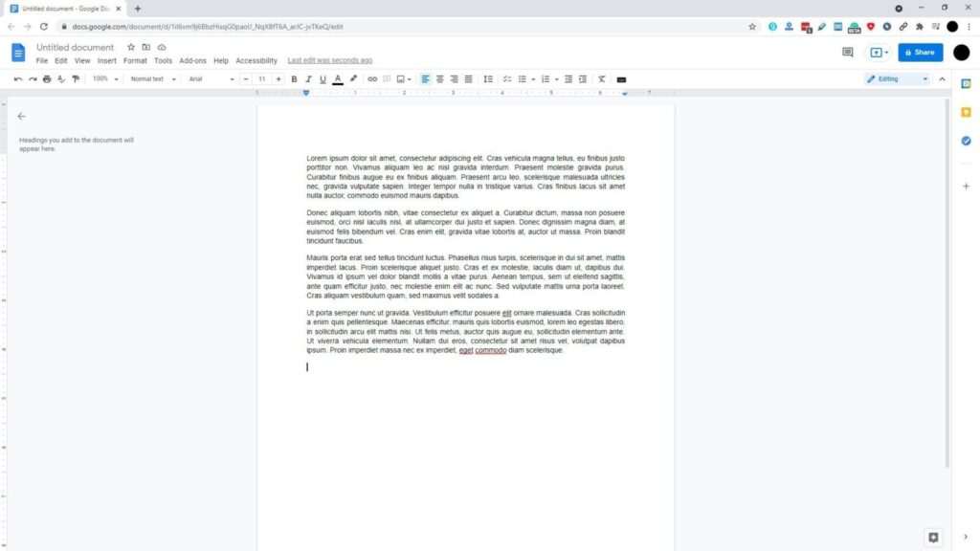Clear formatting using the toolbar icon

[x=601, y=79]
